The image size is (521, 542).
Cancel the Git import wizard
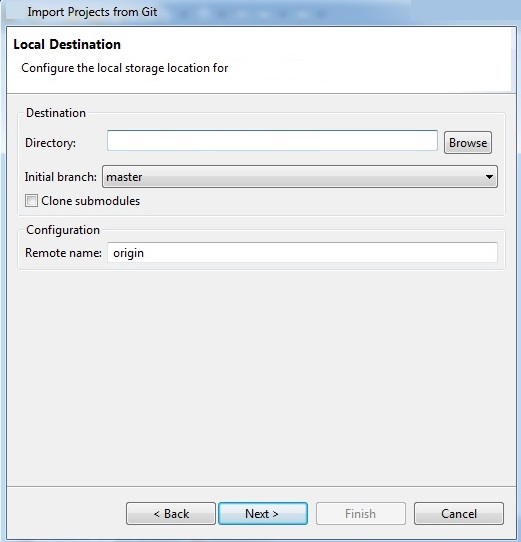459,514
